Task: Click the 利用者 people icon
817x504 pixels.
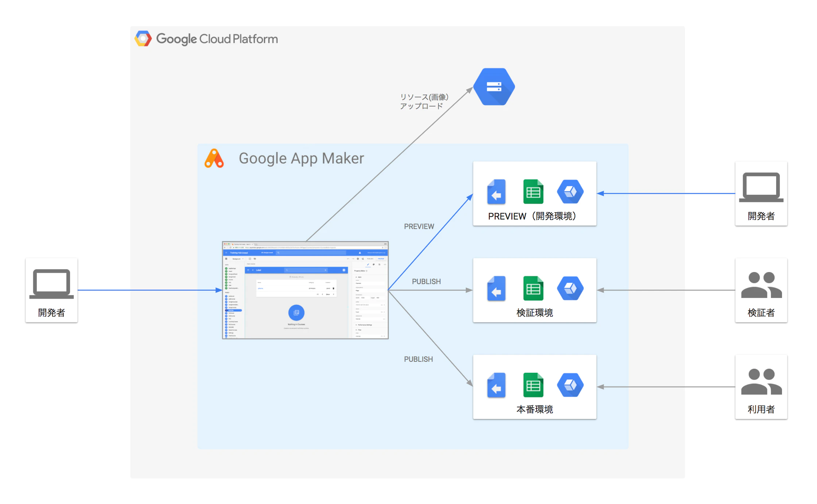Action: (x=761, y=382)
